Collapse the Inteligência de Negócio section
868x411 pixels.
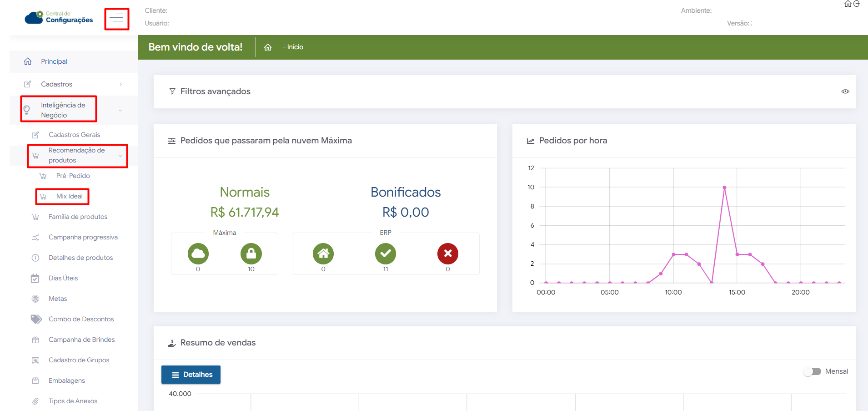120,110
